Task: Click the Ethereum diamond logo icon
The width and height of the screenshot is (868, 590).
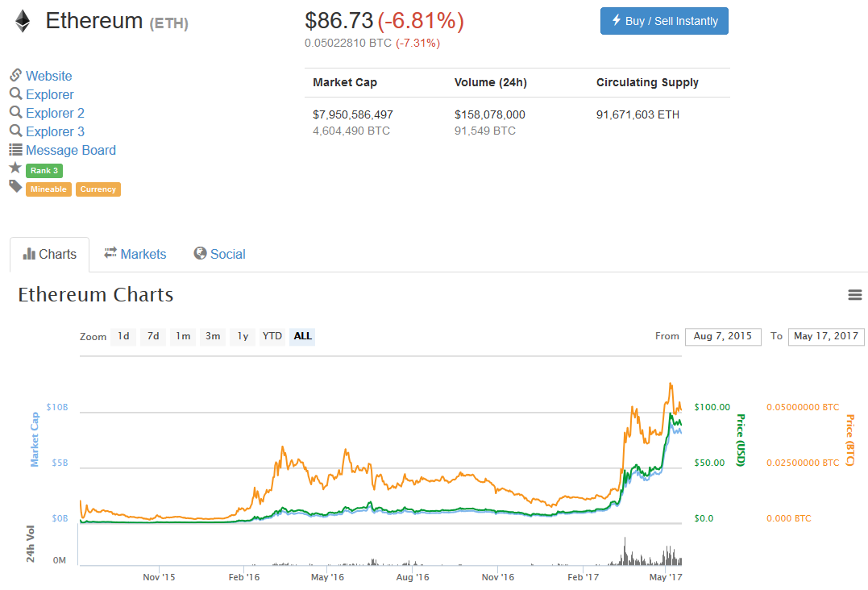Action: coord(22,21)
